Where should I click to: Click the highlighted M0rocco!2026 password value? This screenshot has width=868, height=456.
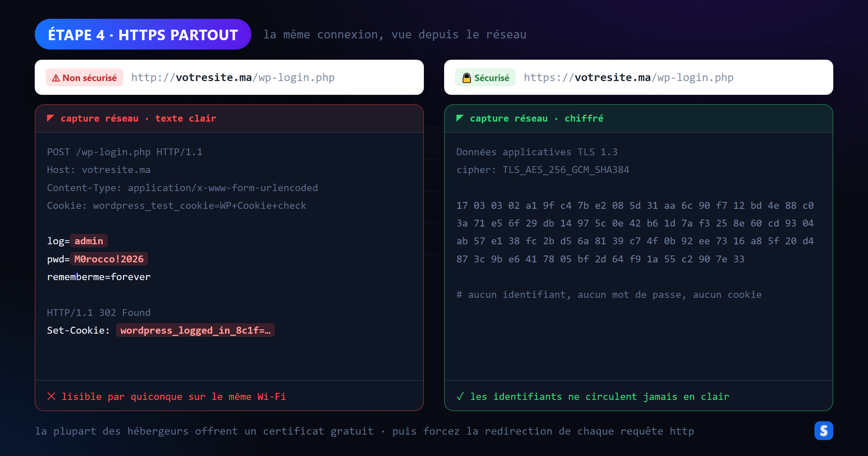(109, 259)
